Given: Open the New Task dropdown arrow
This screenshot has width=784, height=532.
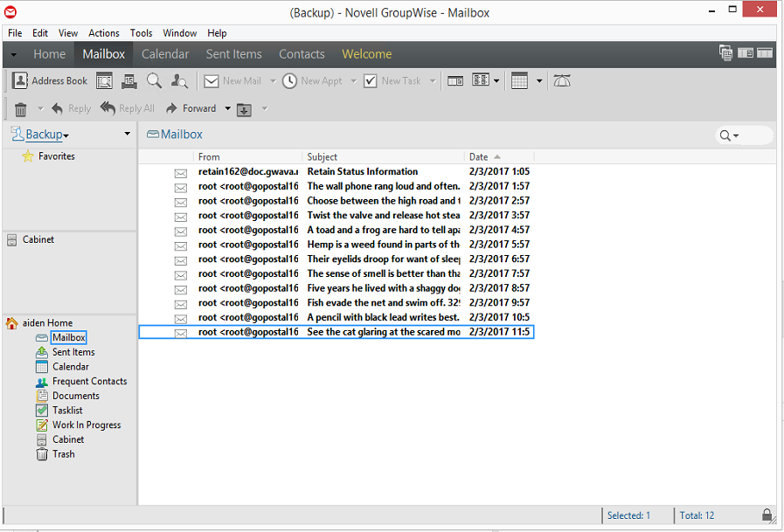Looking at the screenshot, I should (433, 81).
